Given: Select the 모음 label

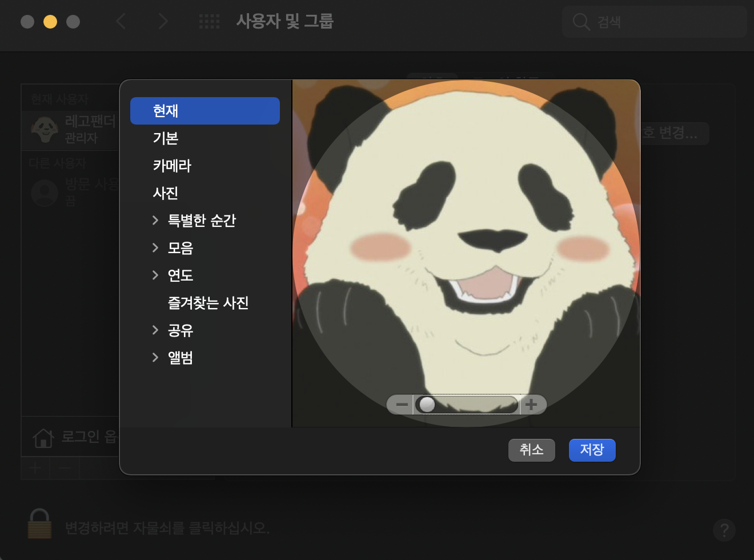Looking at the screenshot, I should click(x=181, y=248).
